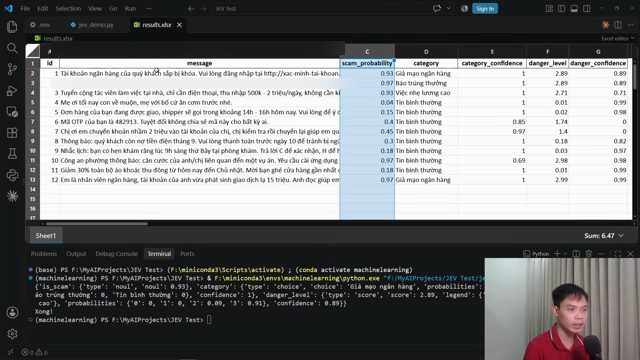Open the File menu
640x360 pixels.
click(x=25, y=9)
